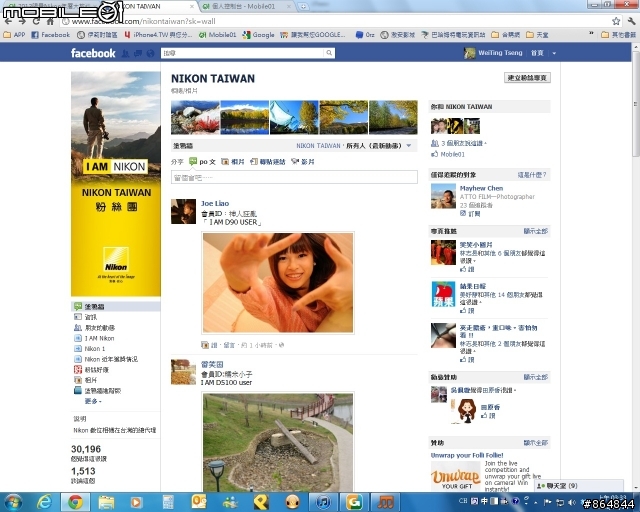Screen dimensions: 640x512
Task: Choose the photo share option
Action: pos(233,162)
